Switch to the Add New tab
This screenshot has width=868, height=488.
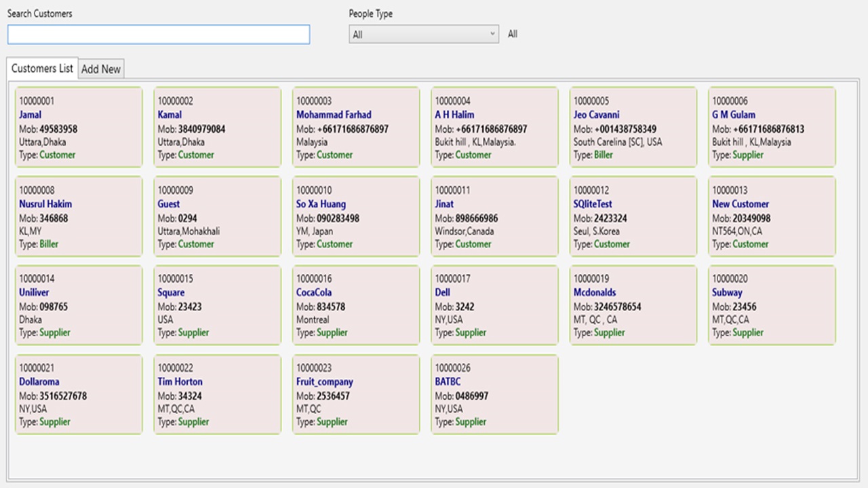pyautogui.click(x=100, y=68)
